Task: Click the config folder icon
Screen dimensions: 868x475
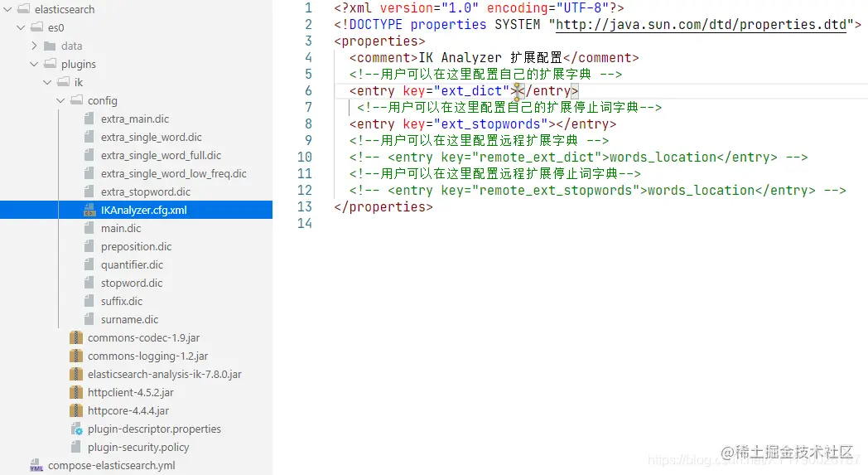Action: click(x=77, y=100)
